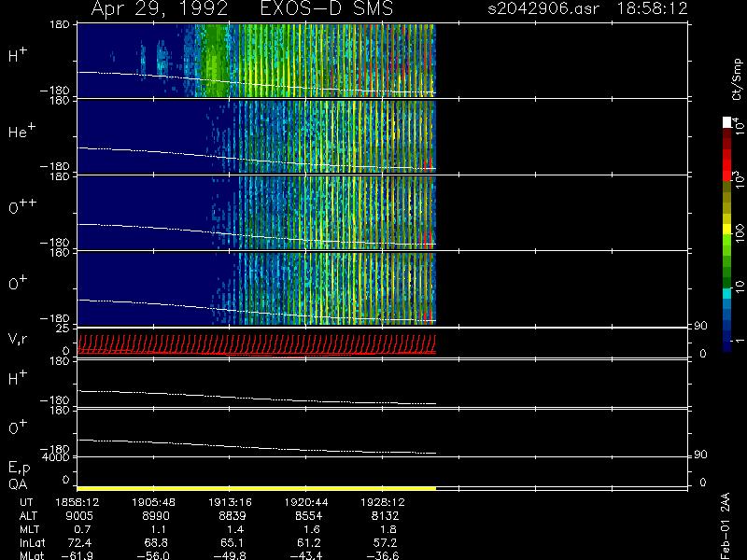Click the H+ label above the He+ panel
The height and width of the screenshot is (560, 747).
coord(18,55)
